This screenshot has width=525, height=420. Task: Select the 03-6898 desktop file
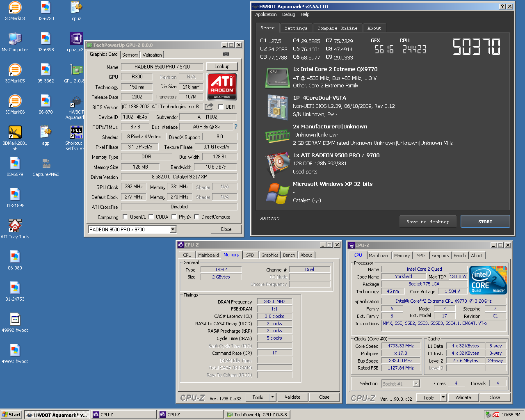(x=46, y=42)
